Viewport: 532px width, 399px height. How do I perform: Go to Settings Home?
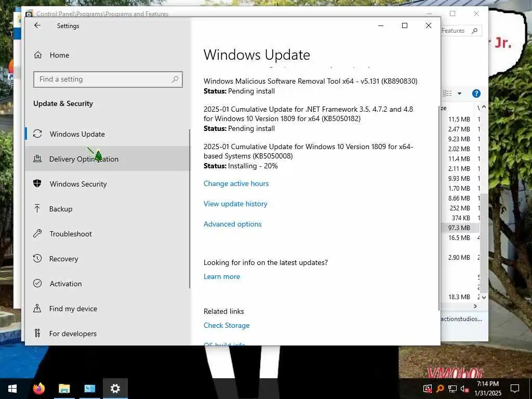pyautogui.click(x=59, y=55)
